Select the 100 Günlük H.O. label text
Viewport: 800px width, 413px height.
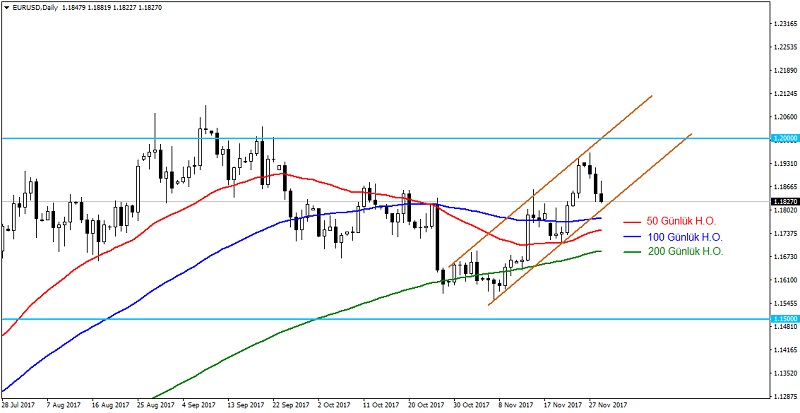click(x=686, y=236)
